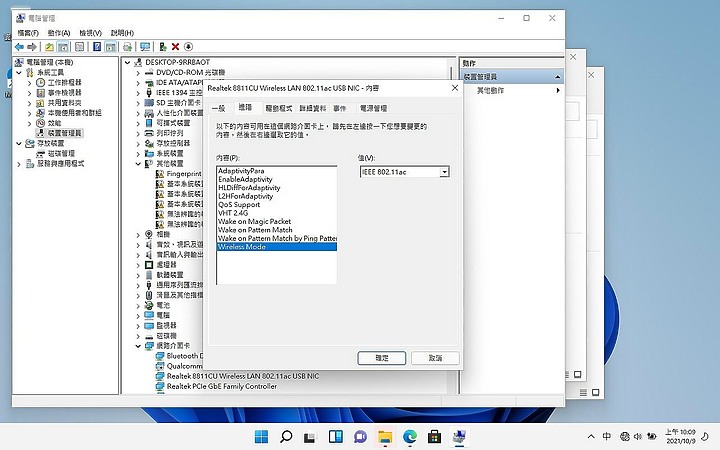Select QoS Support in the property list
The image size is (720, 450).
[x=239, y=204]
